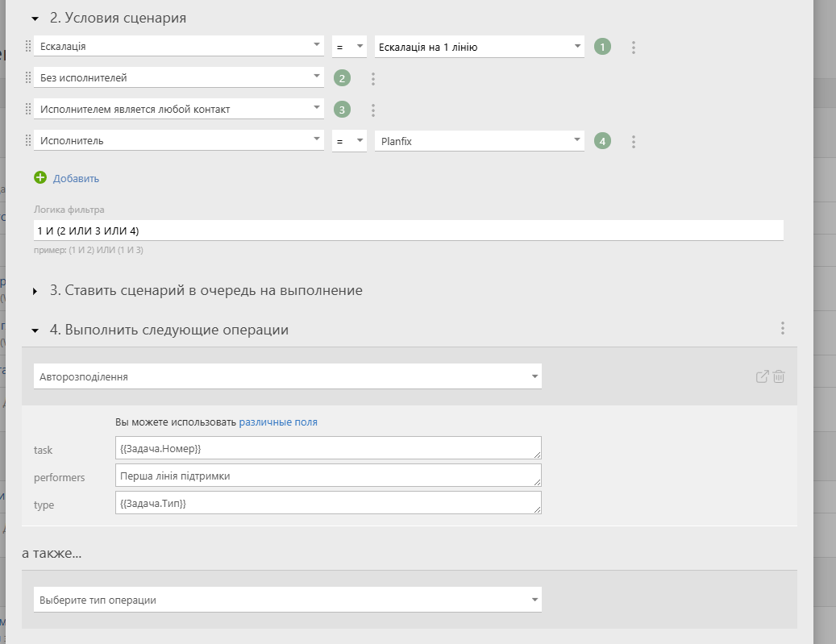The height and width of the screenshot is (644, 836).
Task: Grab drag handle of Исполнителем является любой контакт
Action: pos(28,110)
